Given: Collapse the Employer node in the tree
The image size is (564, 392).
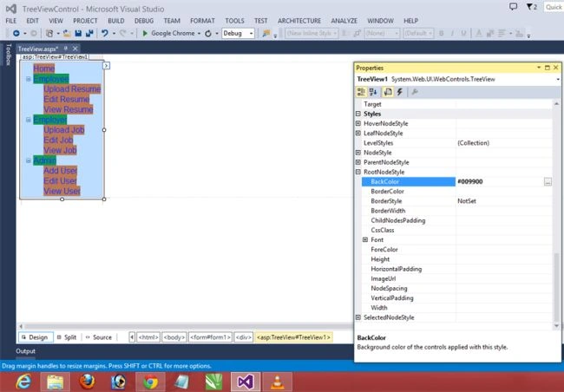Looking at the screenshot, I should tap(29, 120).
